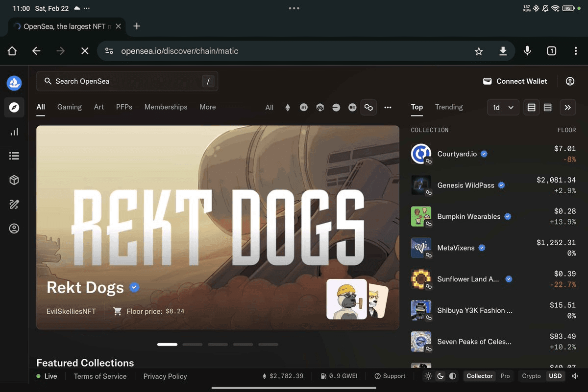
Task: Stop page loading
Action: [x=85, y=51]
